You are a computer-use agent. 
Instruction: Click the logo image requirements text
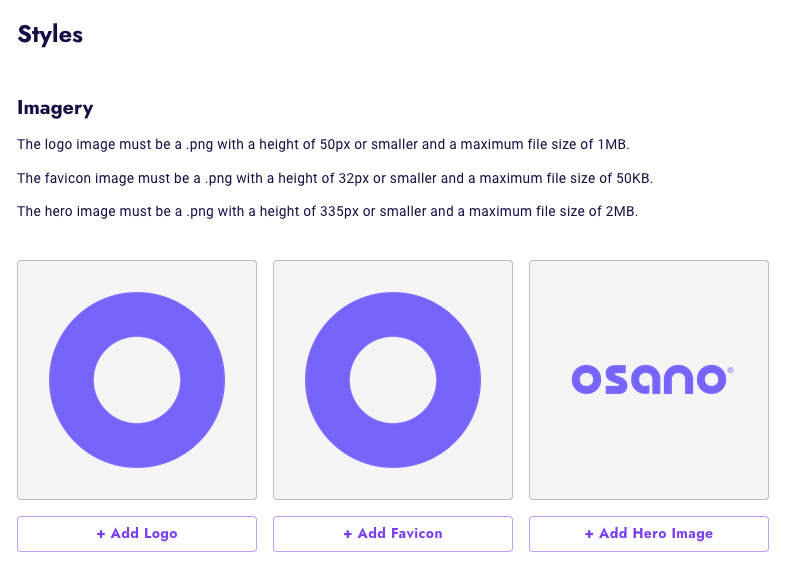pyautogui.click(x=323, y=144)
